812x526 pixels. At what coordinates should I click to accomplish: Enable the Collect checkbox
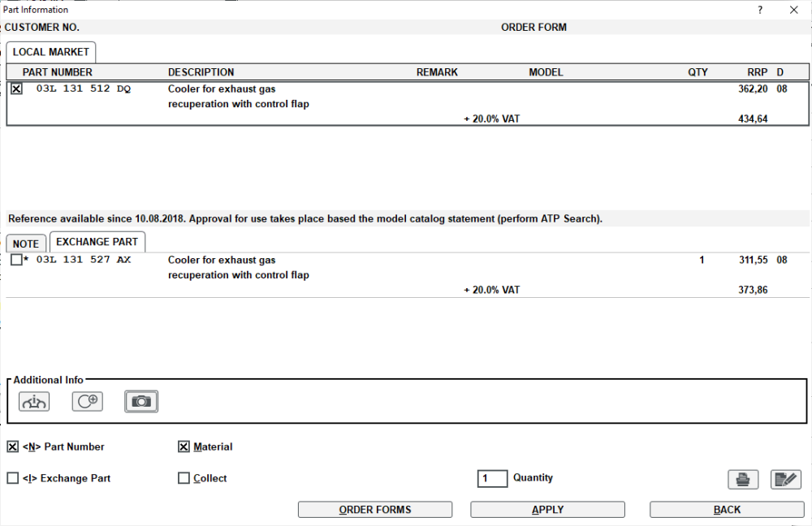click(x=184, y=478)
